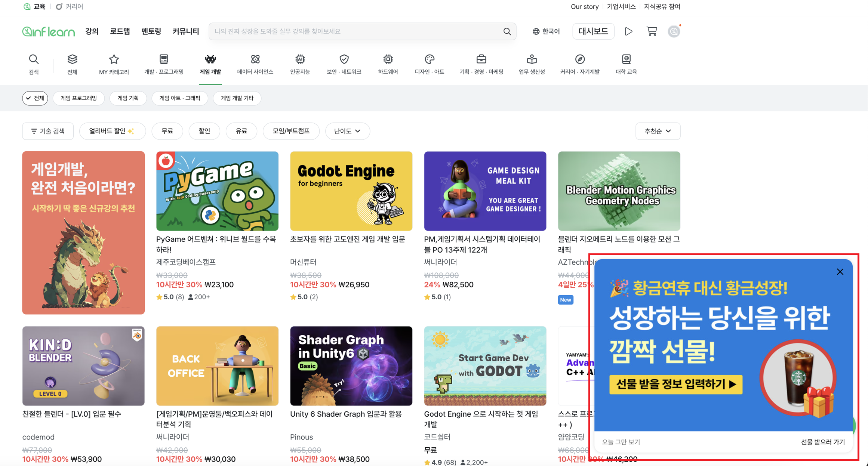Select 업무 생산성 category icon

[532, 59]
